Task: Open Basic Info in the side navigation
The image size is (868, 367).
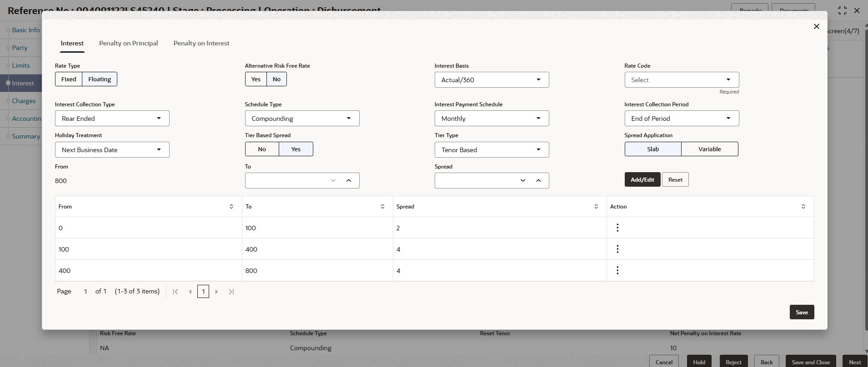Action: point(25,30)
